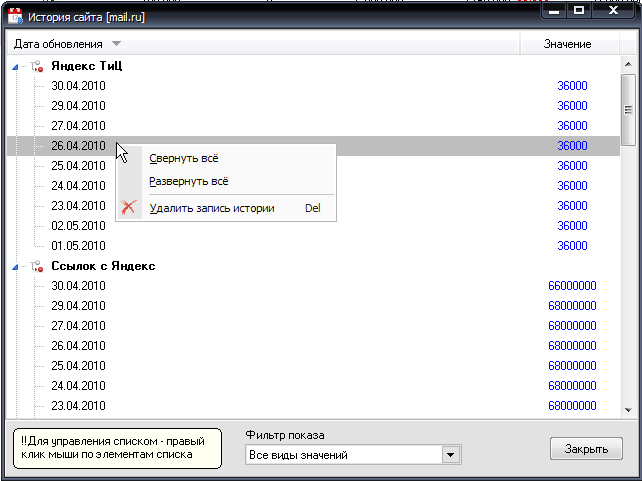Click the scrollbar up arrow

[x=628, y=65]
